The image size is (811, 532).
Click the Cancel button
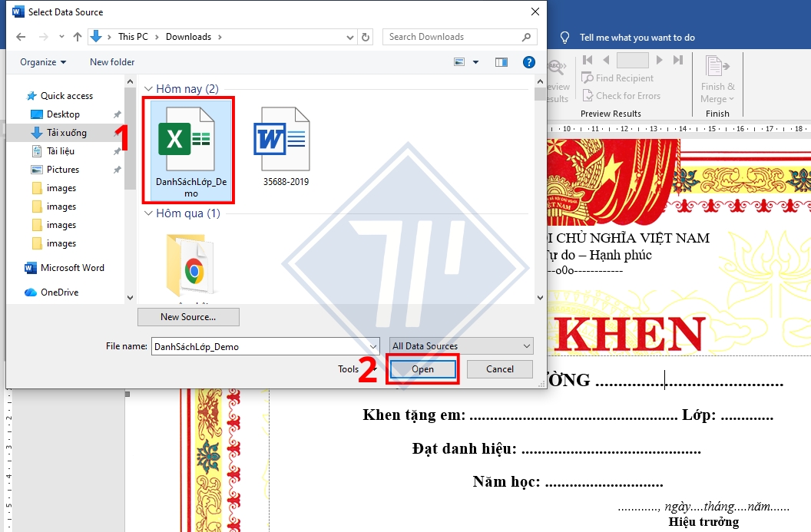[500, 369]
